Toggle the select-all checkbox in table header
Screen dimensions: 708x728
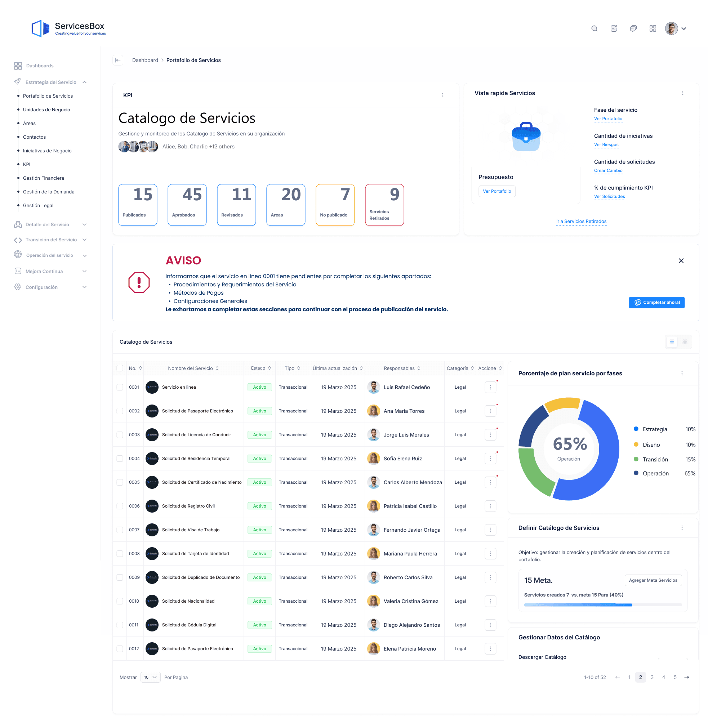coord(120,368)
